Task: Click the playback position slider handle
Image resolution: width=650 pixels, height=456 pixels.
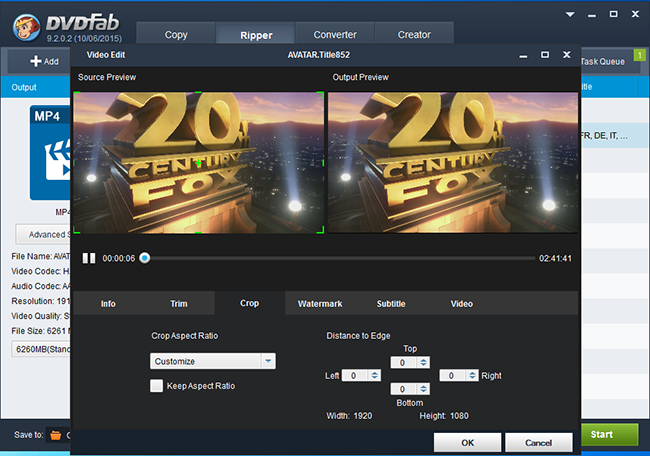Action: coord(145,258)
